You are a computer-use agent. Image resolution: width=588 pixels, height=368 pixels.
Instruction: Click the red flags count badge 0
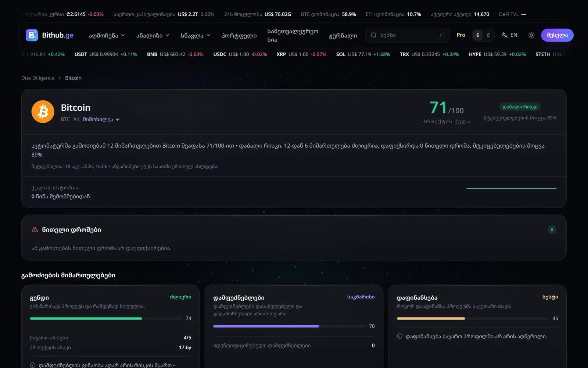coord(552,230)
